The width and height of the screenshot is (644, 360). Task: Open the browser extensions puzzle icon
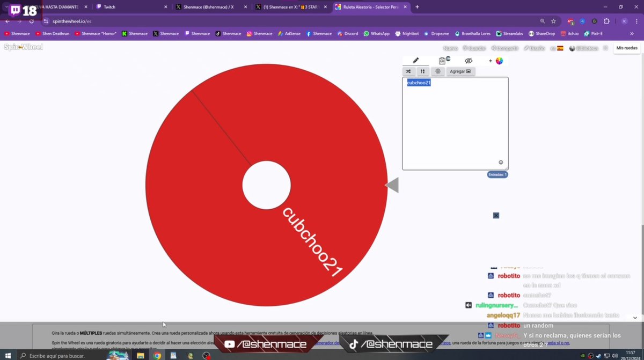tap(607, 21)
